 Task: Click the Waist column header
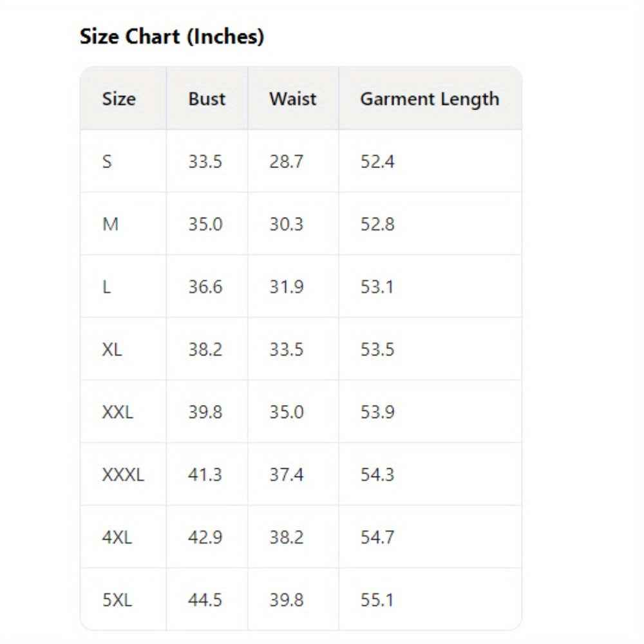click(x=292, y=99)
